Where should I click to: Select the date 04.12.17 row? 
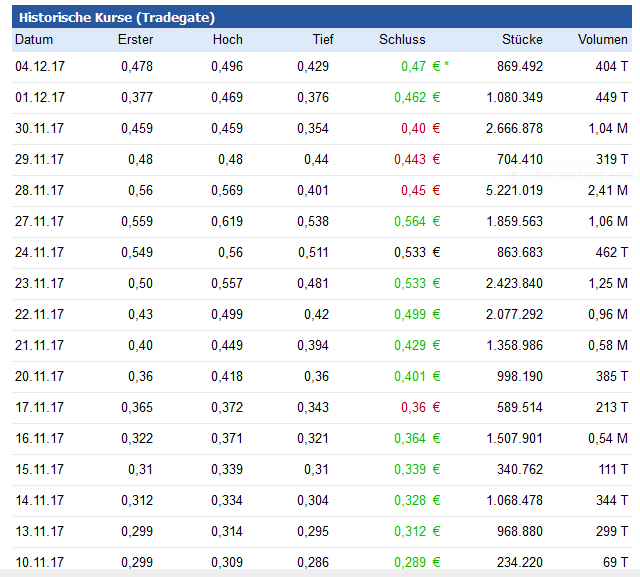coord(40,66)
